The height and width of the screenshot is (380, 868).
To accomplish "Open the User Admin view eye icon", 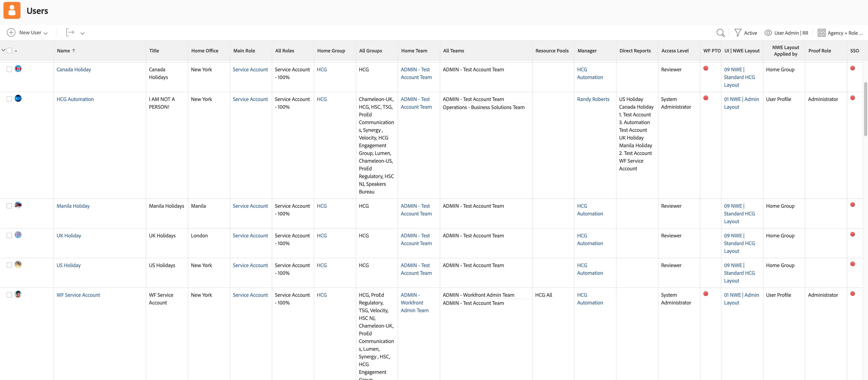I will click(x=768, y=33).
